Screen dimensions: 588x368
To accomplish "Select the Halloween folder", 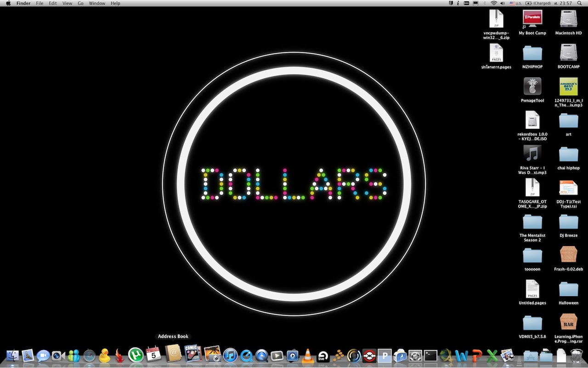I will click(569, 289).
